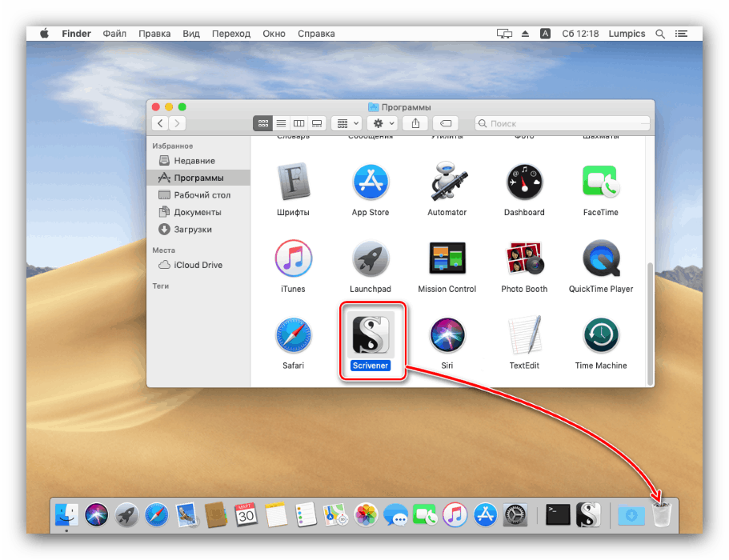Image resolution: width=729 pixels, height=560 pixels.
Task: Select the Time Machine app icon
Action: point(601,334)
